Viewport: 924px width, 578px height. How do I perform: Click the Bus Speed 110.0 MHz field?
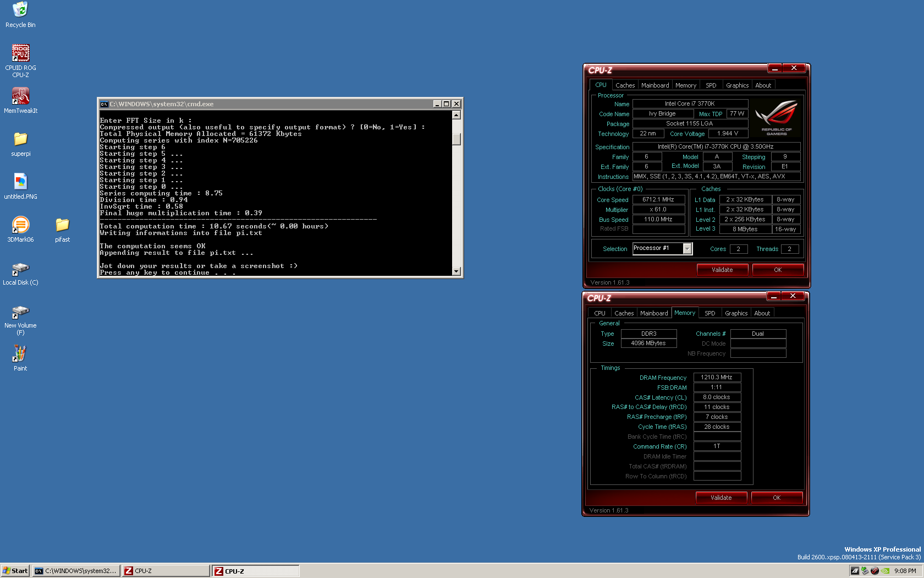[x=658, y=220]
